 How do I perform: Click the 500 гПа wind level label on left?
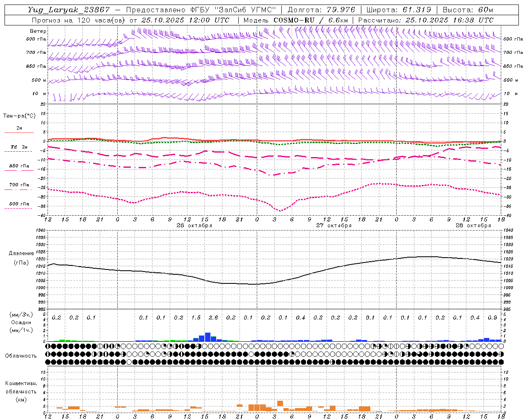tap(36, 39)
